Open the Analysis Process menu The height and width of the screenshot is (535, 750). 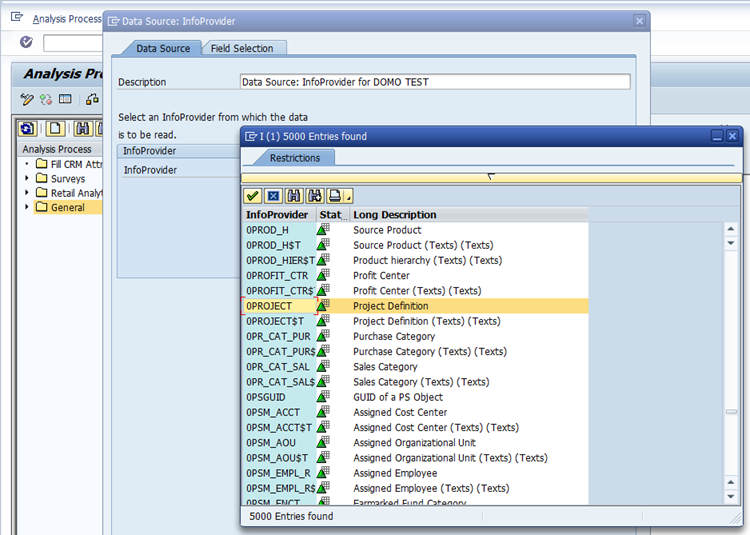[67, 19]
